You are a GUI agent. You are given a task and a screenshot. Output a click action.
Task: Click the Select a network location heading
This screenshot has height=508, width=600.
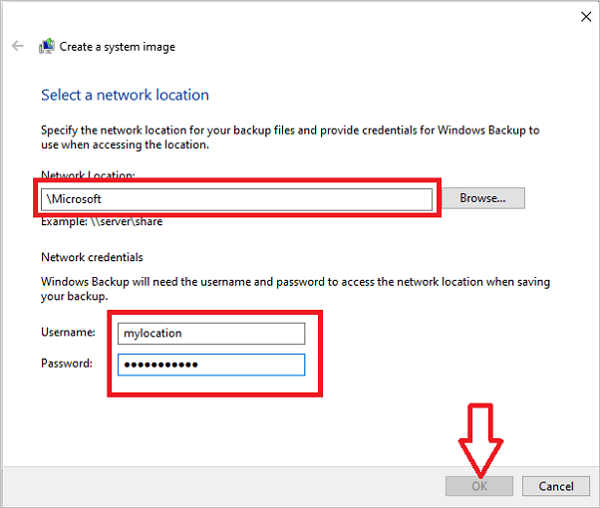(125, 95)
